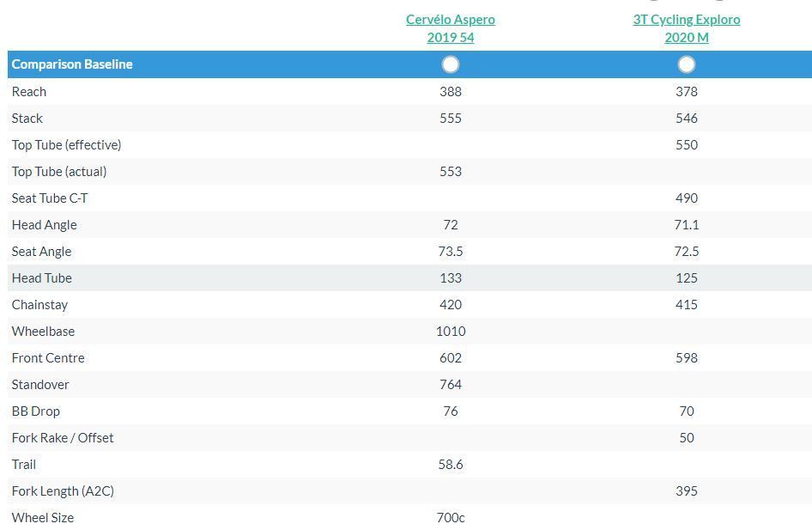Screen dimensions: 812x530
Task: Click the Exploro Chainstay value 415
Action: (x=686, y=305)
